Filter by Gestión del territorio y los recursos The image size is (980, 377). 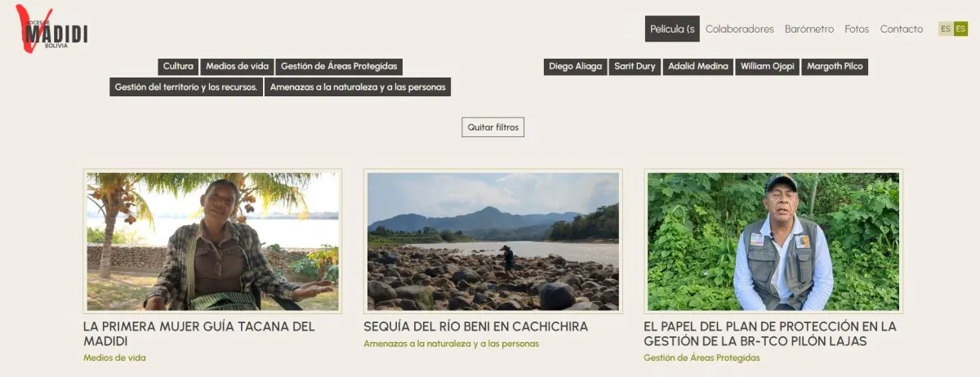click(186, 87)
